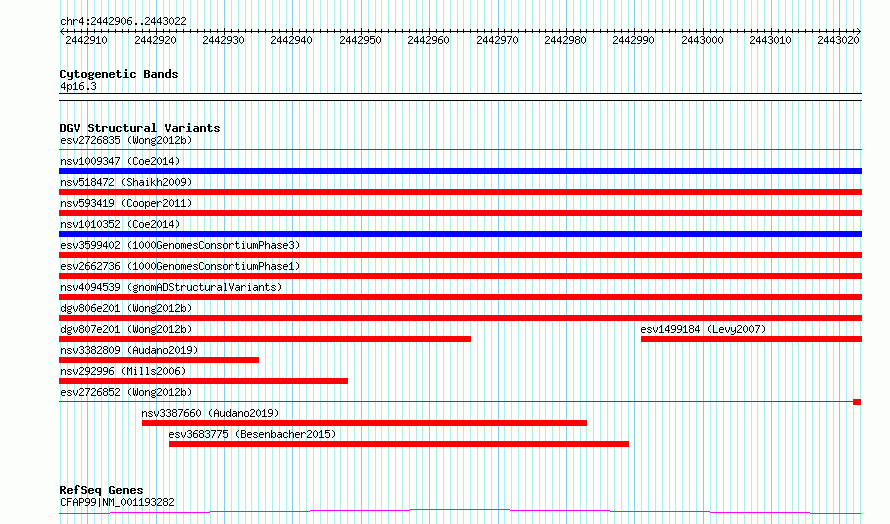Viewport: 890px width, 524px height.
Task: Click nsv3382809 (Audano2019) variant label
Action: [129, 350]
